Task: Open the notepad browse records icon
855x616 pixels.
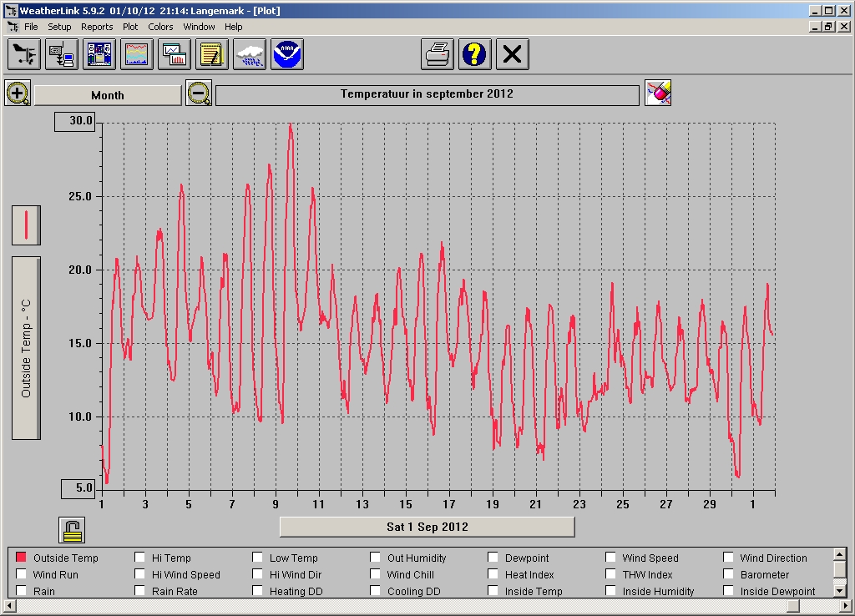Action: [212, 54]
